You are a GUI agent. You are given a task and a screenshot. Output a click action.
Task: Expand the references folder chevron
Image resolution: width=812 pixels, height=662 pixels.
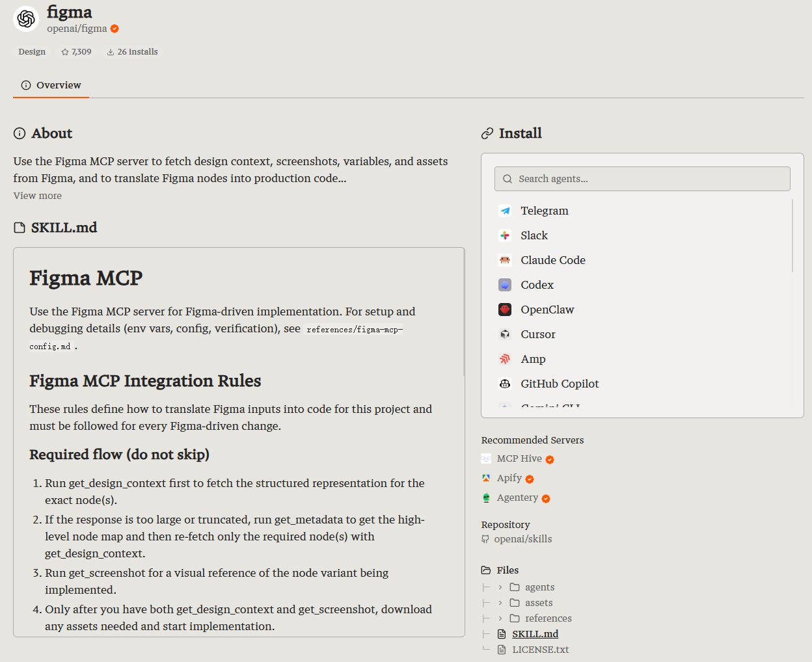coord(500,618)
